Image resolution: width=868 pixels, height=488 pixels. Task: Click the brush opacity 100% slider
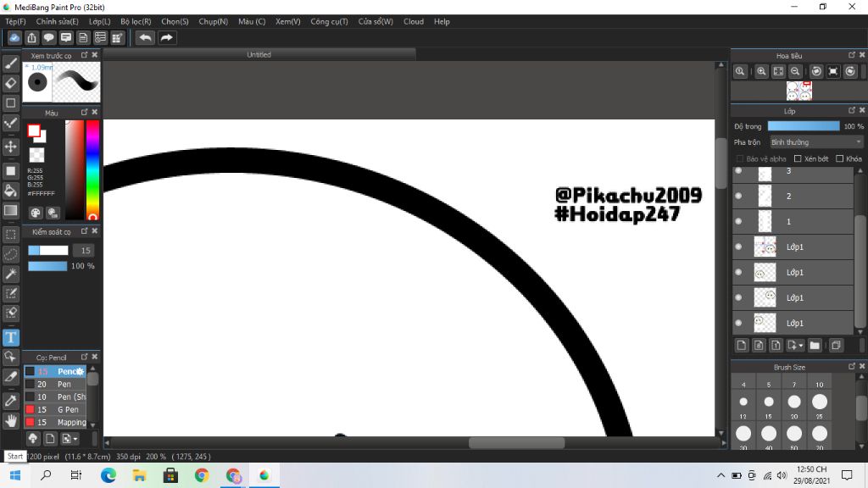click(x=47, y=266)
